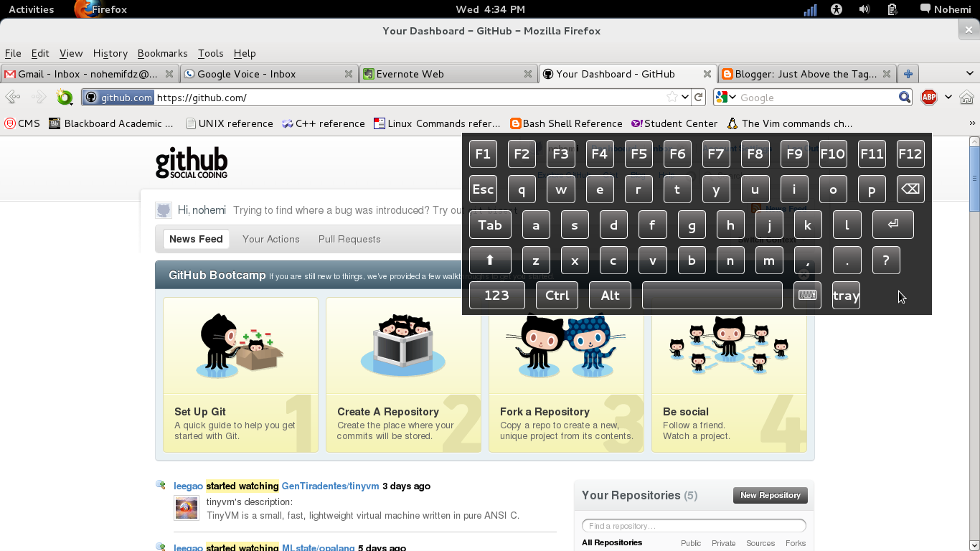Open the Bash Shell Reference bookmark
The height and width of the screenshot is (551, 980).
(x=566, y=123)
